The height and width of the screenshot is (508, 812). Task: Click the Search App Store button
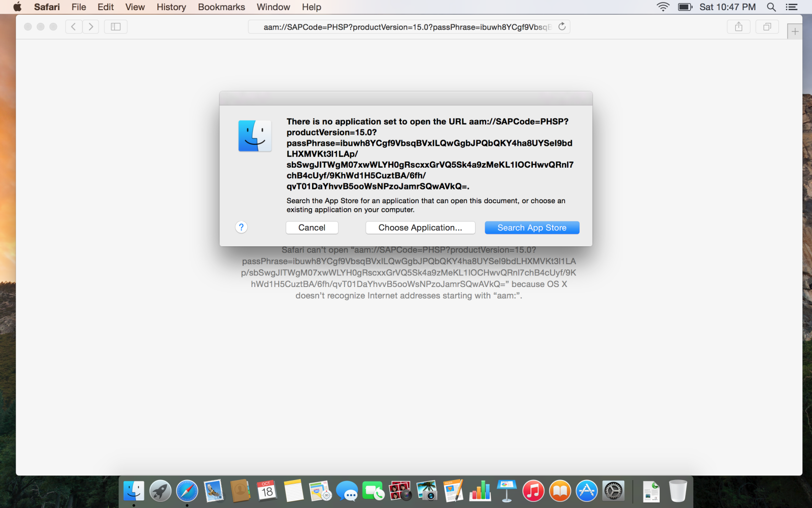pyautogui.click(x=532, y=228)
